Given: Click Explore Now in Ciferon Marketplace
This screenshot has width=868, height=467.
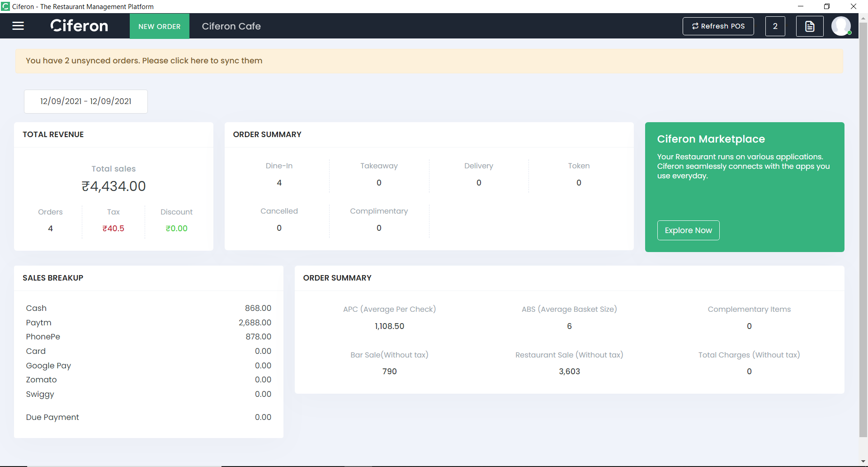Looking at the screenshot, I should click(689, 230).
